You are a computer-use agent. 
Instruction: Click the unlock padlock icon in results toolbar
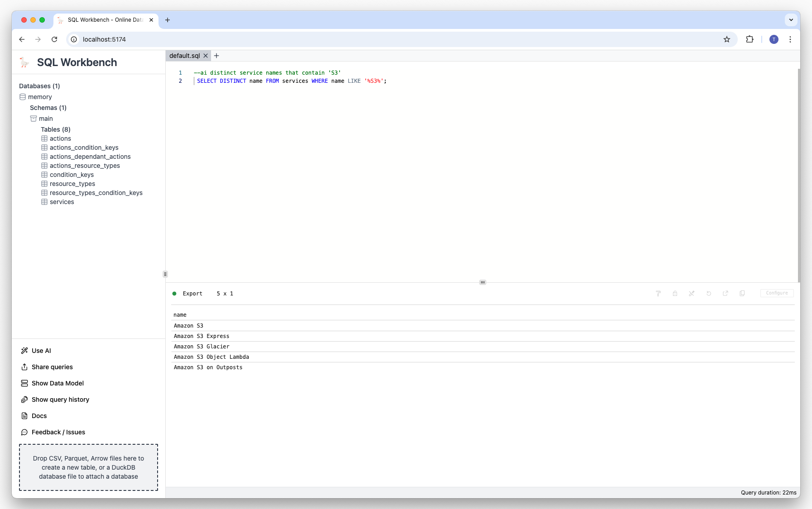[x=675, y=294]
